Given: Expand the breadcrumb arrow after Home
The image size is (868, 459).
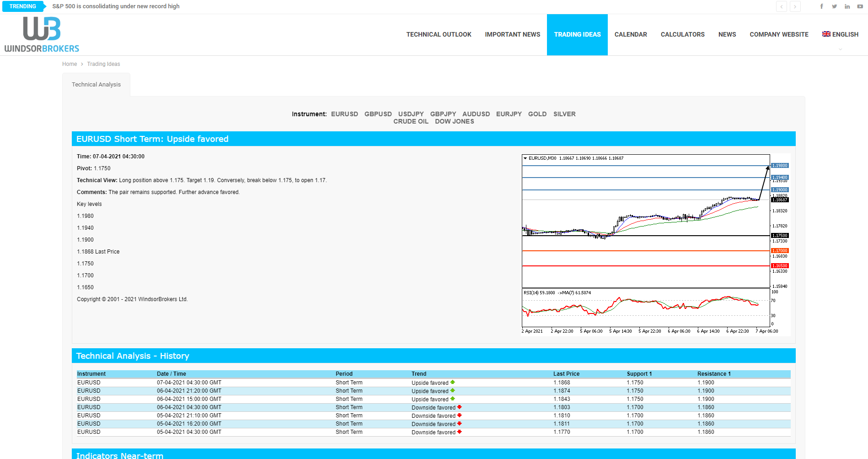Looking at the screenshot, I should (81, 64).
